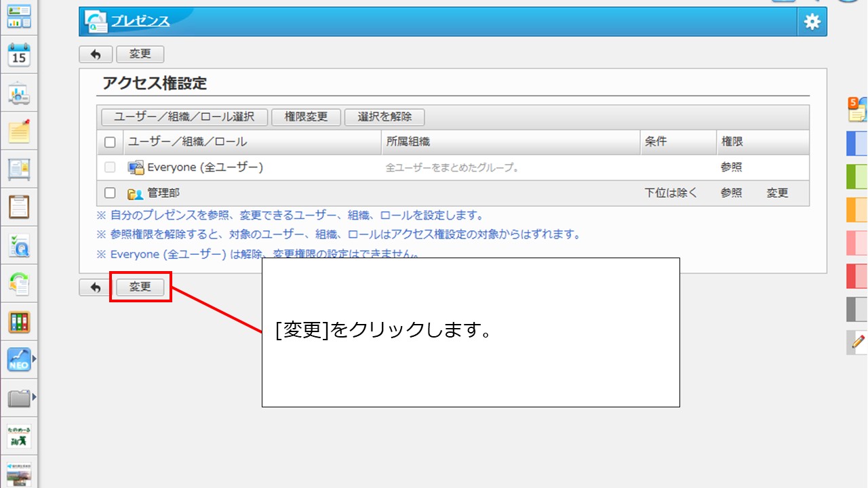Click the 管理部 organization folder icon
This screenshot has height=488, width=868.
pos(136,193)
